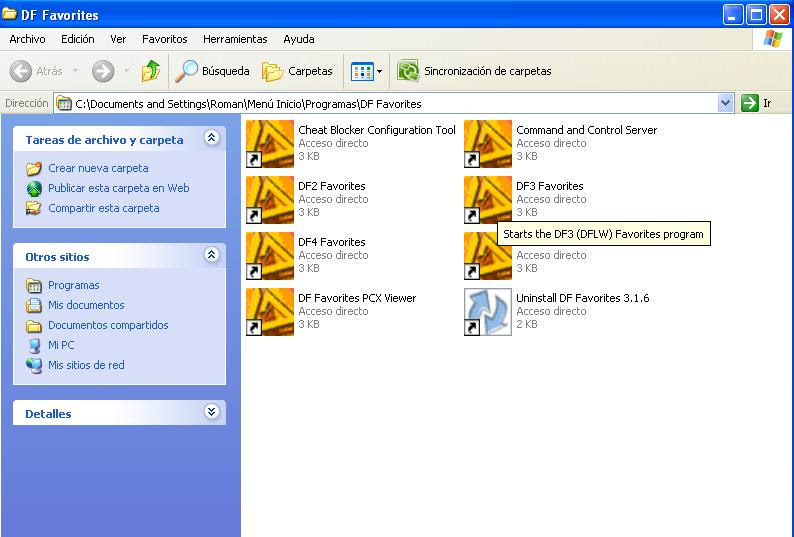Click the Mi PC computer icon
Image resolution: width=794 pixels, height=537 pixels.
click(x=34, y=346)
